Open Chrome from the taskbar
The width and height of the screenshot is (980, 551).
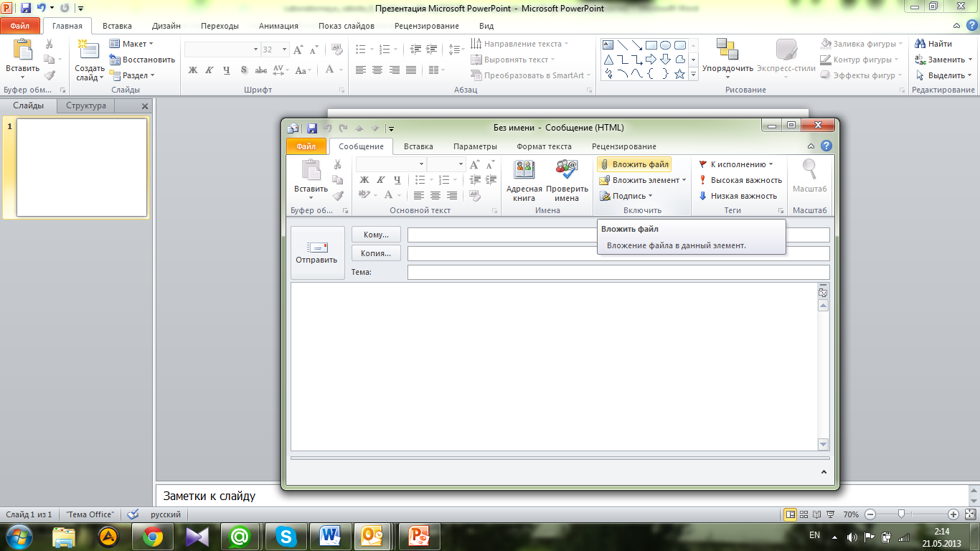[x=153, y=536]
